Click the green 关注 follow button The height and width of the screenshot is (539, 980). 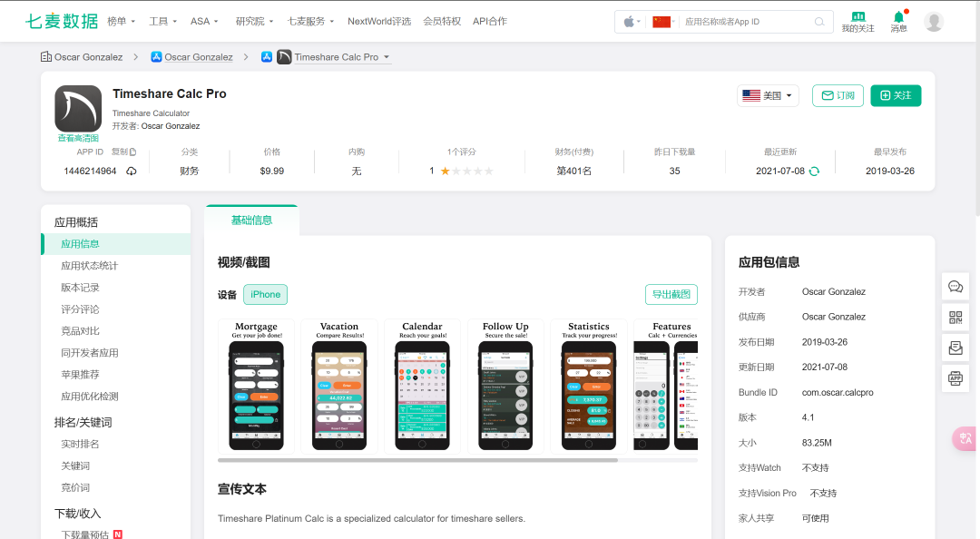click(896, 95)
